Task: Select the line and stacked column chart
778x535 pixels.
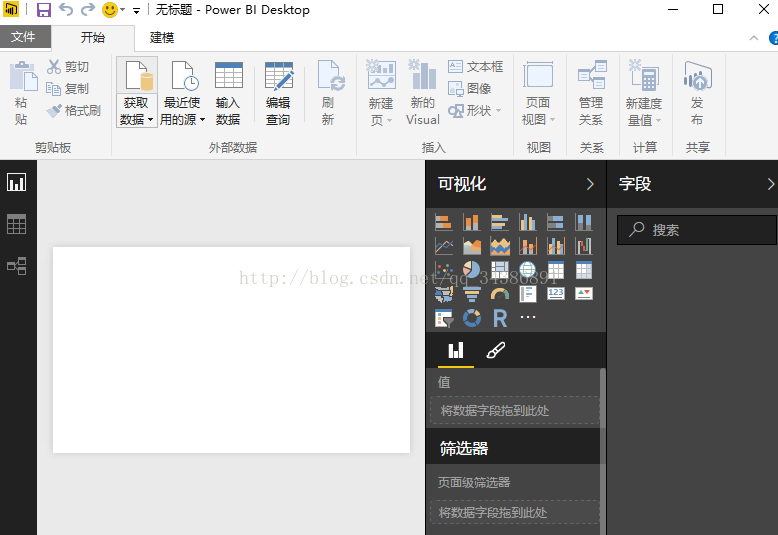Action: (527, 246)
